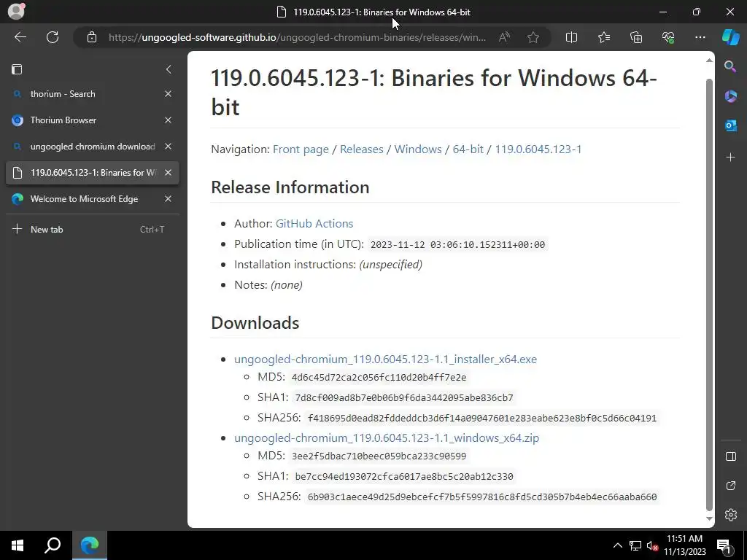Close the 119.0.6045.123-1 Binaries tab

click(x=168, y=172)
